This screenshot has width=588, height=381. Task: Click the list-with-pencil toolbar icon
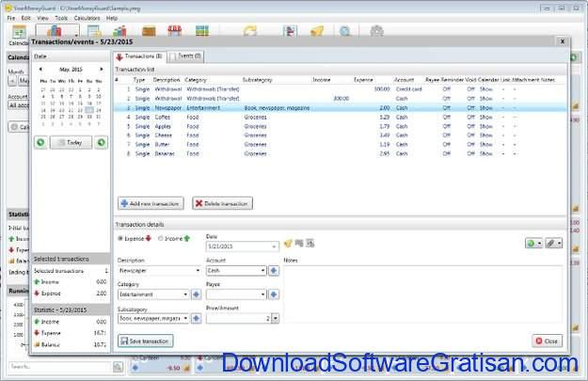[x=94, y=31]
